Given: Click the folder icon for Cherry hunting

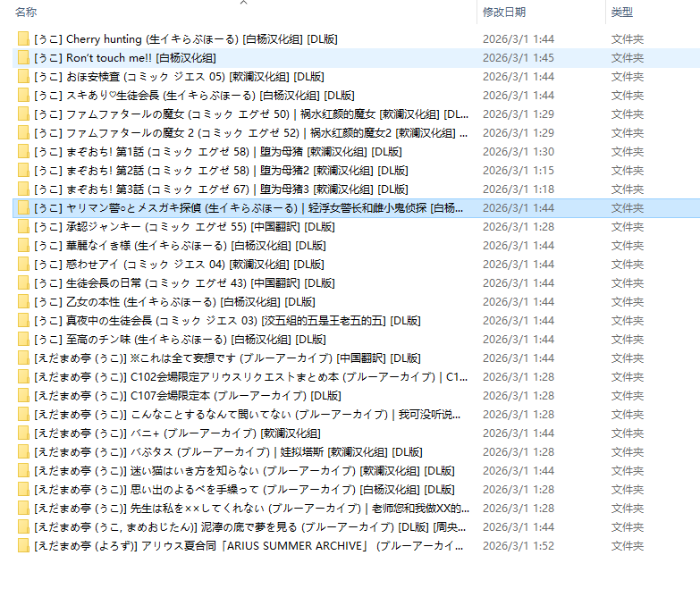Looking at the screenshot, I should pos(23,39).
